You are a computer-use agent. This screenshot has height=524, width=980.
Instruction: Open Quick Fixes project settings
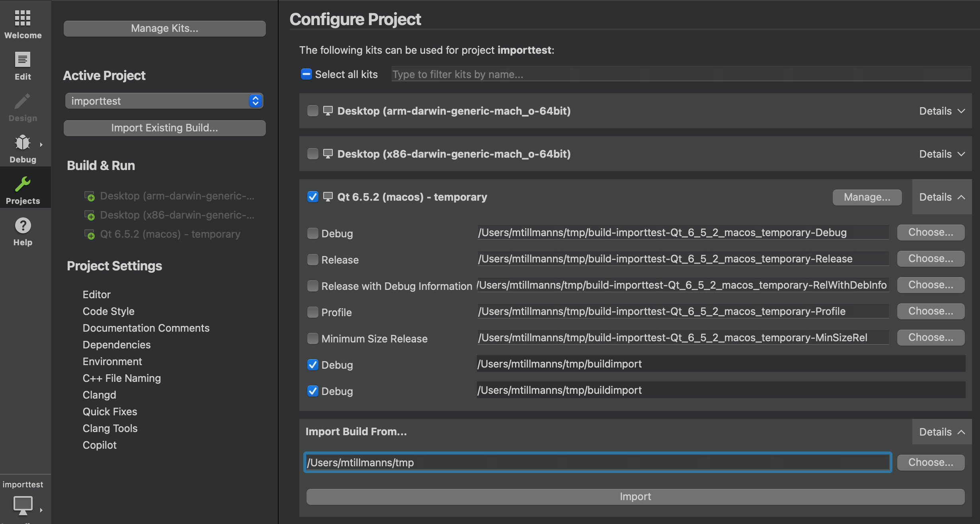110,412
